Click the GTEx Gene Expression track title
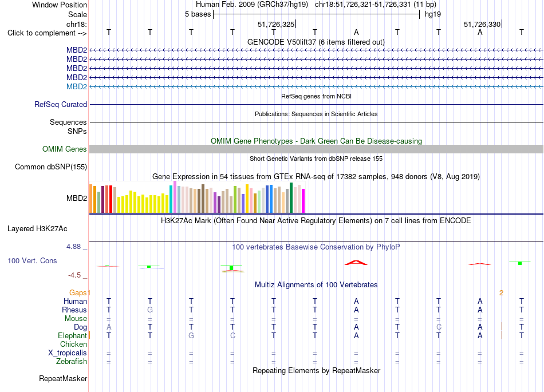Viewport: 544px width, 392px height. (316, 176)
